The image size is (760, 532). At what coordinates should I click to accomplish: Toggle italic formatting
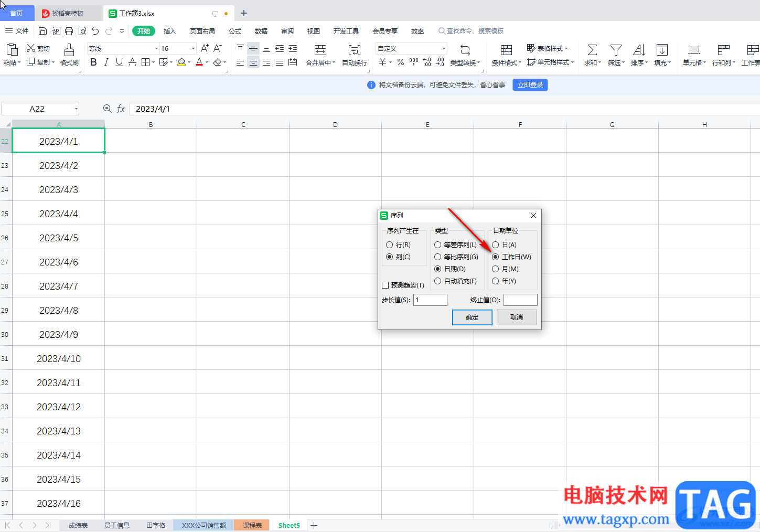106,62
